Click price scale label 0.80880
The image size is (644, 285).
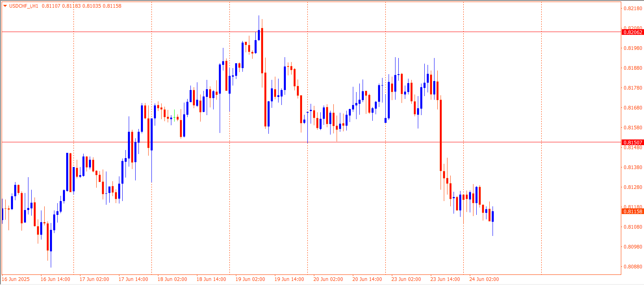633,267
